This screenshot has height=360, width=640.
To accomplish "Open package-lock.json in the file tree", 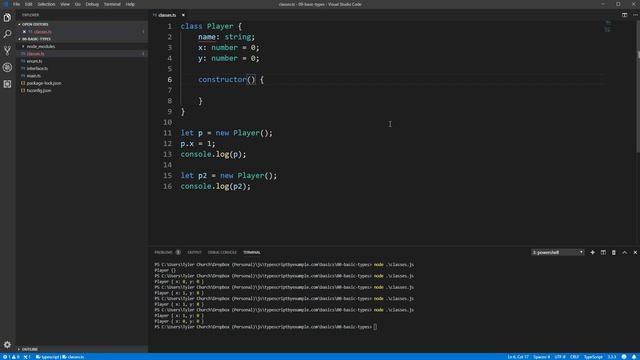I will (44, 83).
